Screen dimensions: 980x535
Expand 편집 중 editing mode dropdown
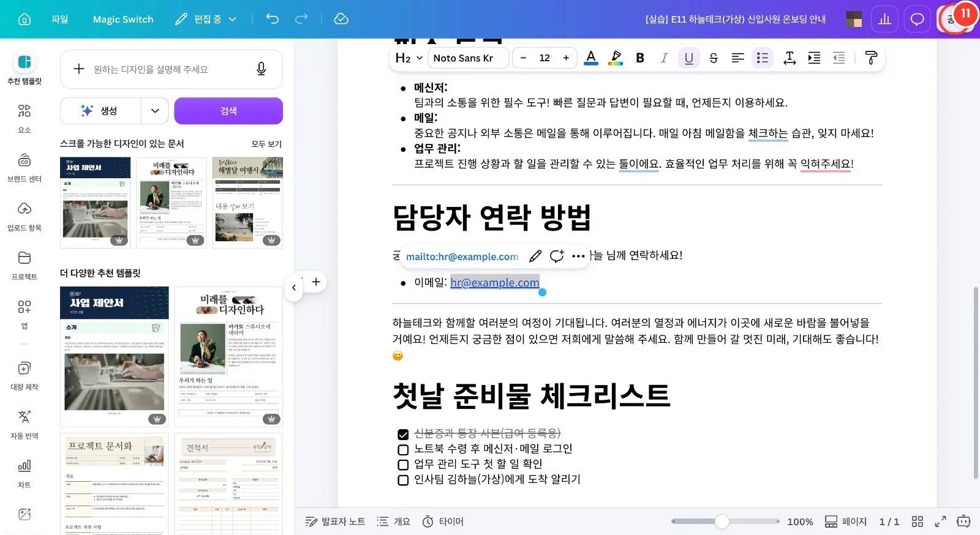click(x=206, y=19)
